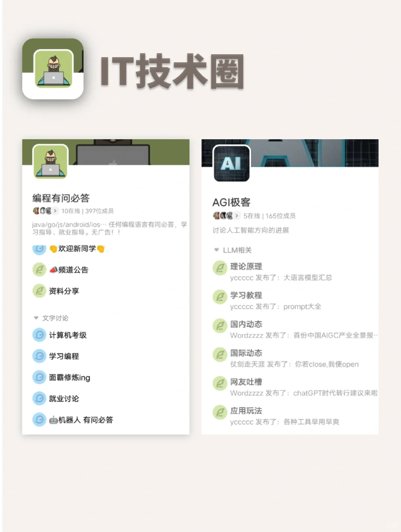Click the 资料分享 channel leaf icon
Image resolution: width=401 pixels, height=532 pixels.
[x=39, y=291]
